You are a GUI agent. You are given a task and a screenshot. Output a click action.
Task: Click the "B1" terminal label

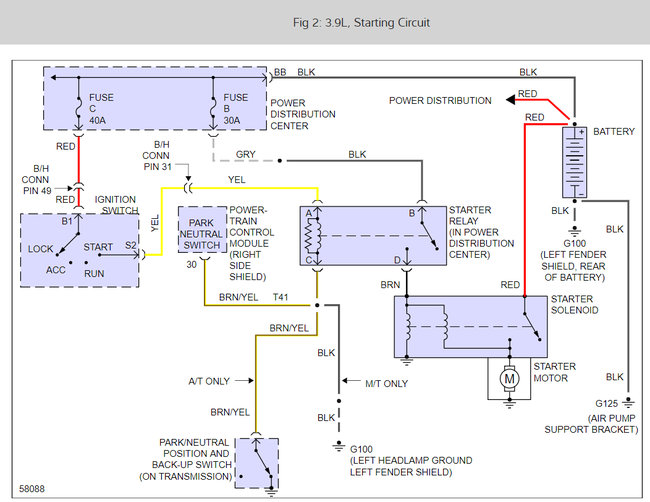(67, 221)
